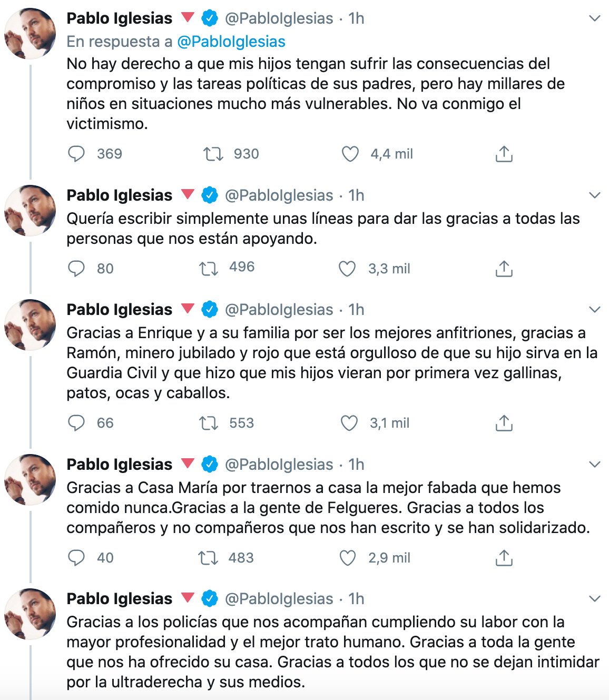
Task: Open more options for 'Quería escribir' tweet
Action: 594,195
